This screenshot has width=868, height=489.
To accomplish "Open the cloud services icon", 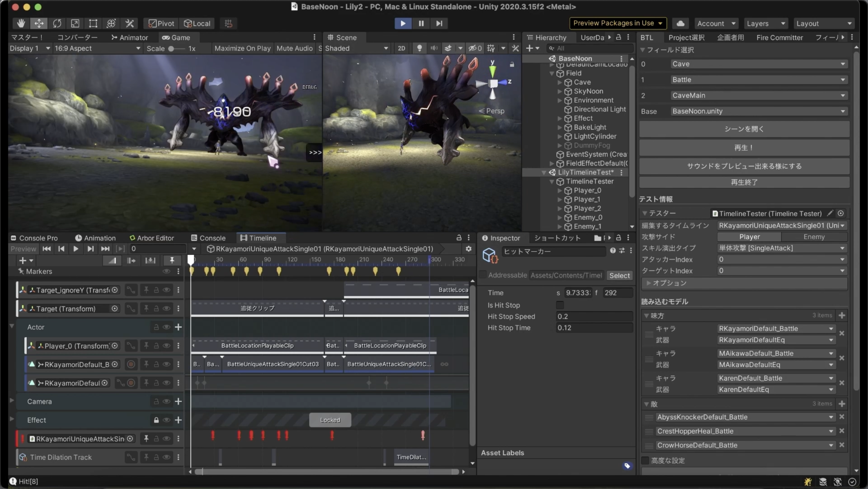I will click(x=680, y=23).
